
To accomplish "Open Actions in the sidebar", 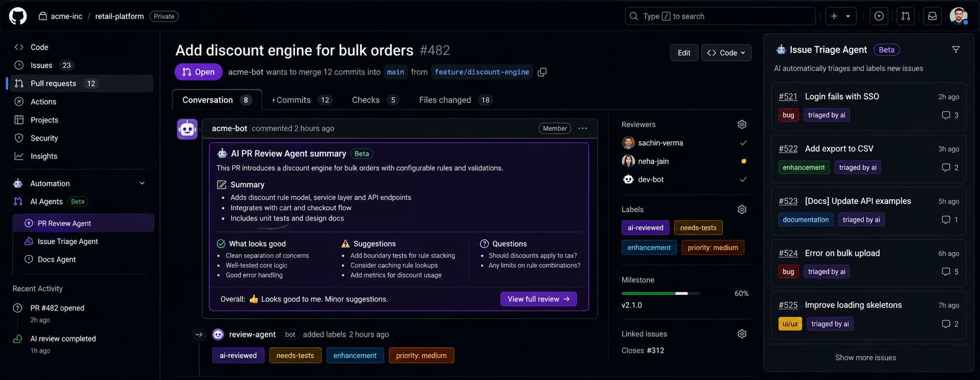I will [81, 102].
